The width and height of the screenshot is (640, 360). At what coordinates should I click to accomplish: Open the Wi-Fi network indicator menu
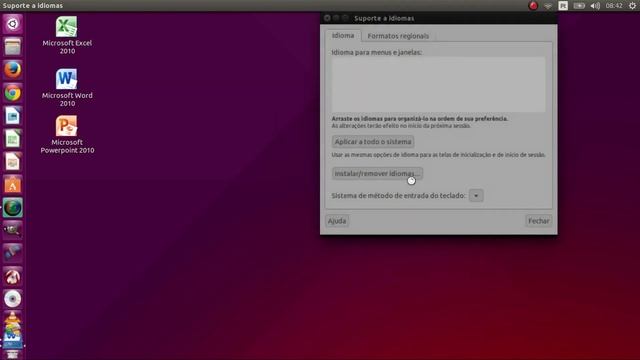[x=548, y=6]
